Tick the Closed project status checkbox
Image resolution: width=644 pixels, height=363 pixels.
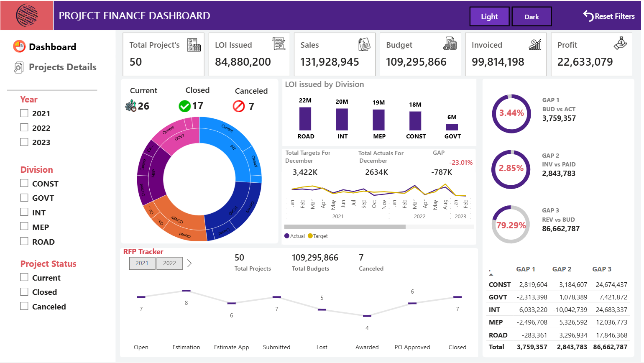[24, 291]
